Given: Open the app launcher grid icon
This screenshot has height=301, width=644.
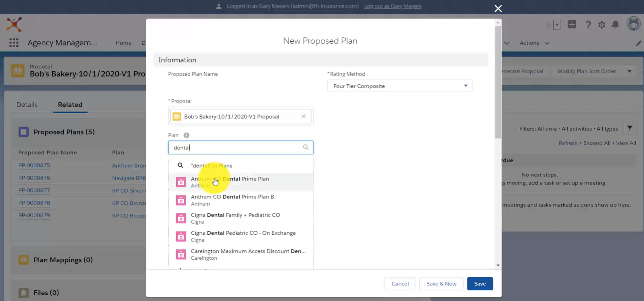Looking at the screenshot, I should 14,43.
